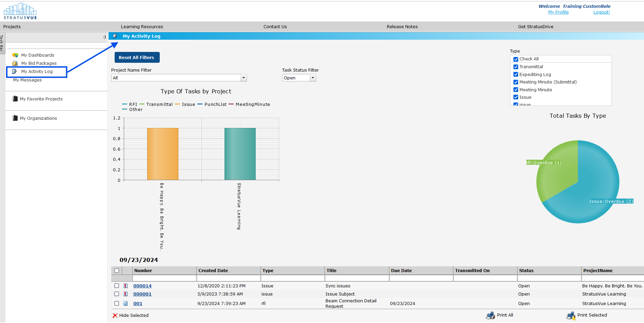Uncheck the Expediting Log checkbox
Screen dimensions: 644x323
click(516, 74)
